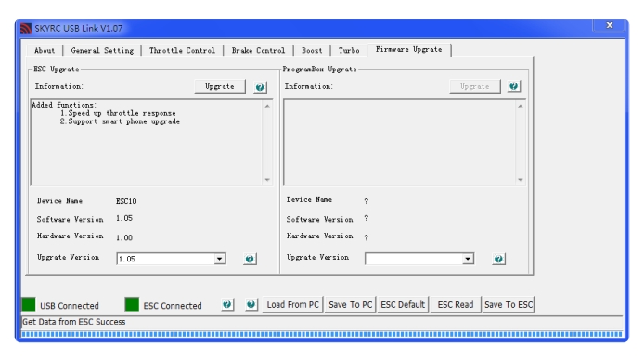
Task: Expand the ProgramBox Upgrade Version dropdown
Action: tap(468, 259)
